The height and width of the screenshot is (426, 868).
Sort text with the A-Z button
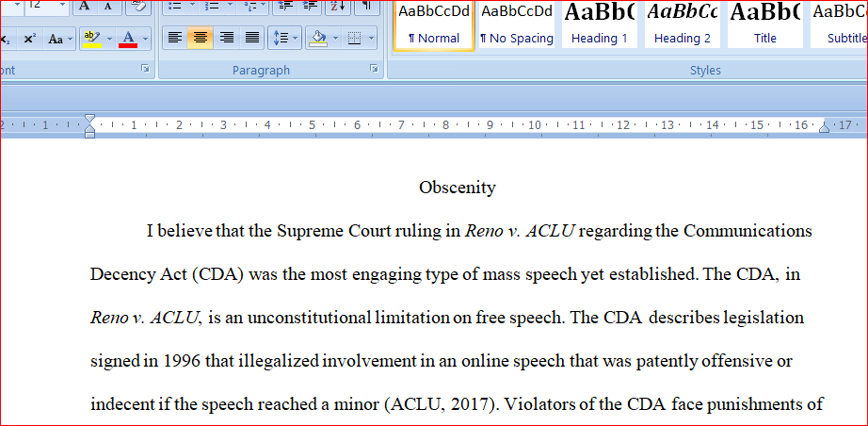tap(337, 6)
